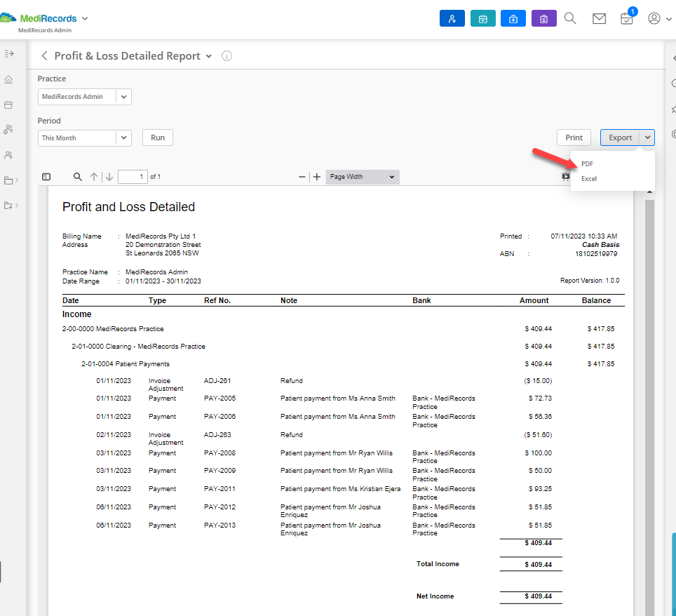Toggle the Export dropdown arrow
This screenshot has width=676, height=616.
tap(647, 138)
